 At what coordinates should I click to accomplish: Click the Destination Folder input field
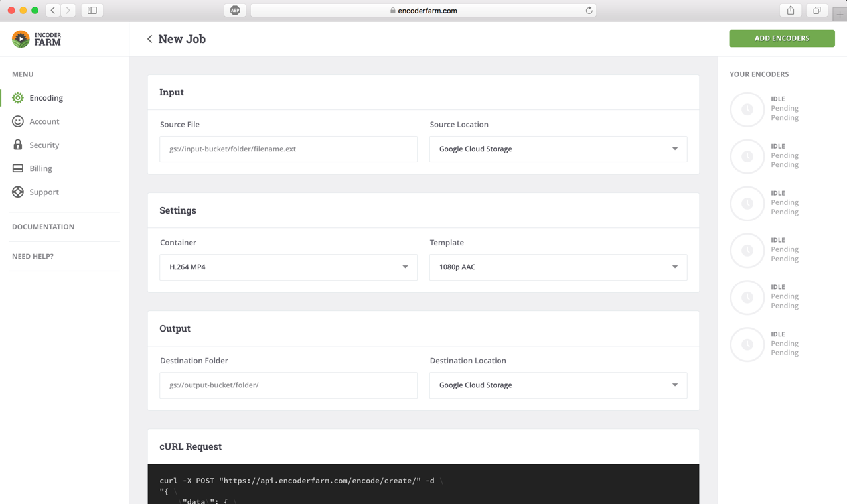[x=288, y=385]
